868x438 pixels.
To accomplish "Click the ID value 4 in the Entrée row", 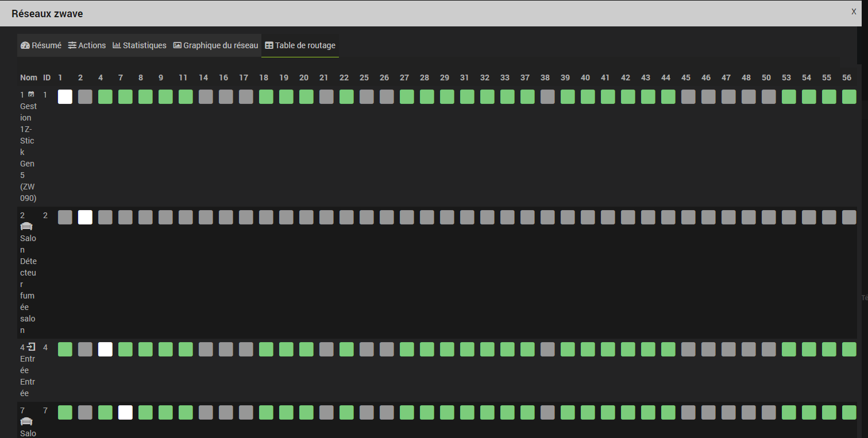I will pos(45,347).
